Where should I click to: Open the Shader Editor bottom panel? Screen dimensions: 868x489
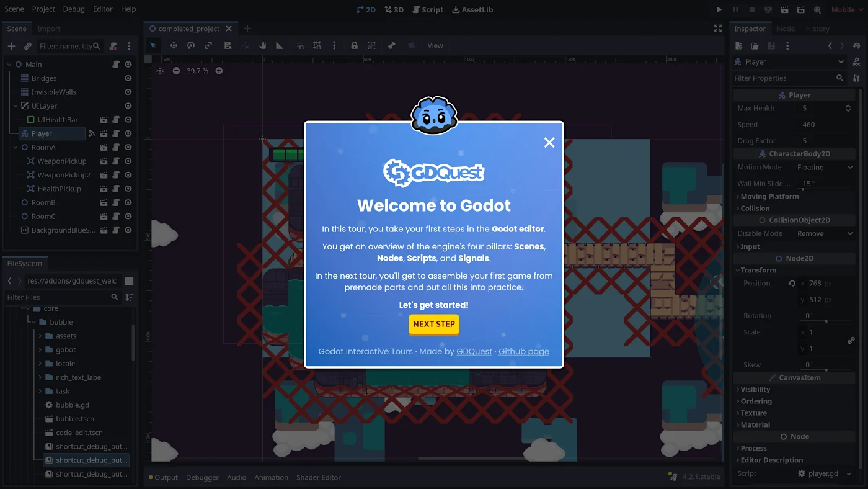coord(319,478)
